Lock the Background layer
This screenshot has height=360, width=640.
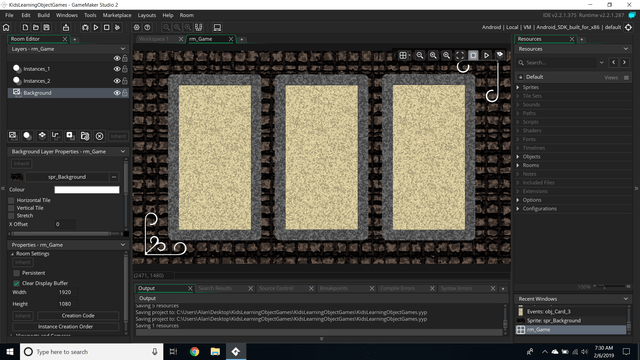point(125,93)
